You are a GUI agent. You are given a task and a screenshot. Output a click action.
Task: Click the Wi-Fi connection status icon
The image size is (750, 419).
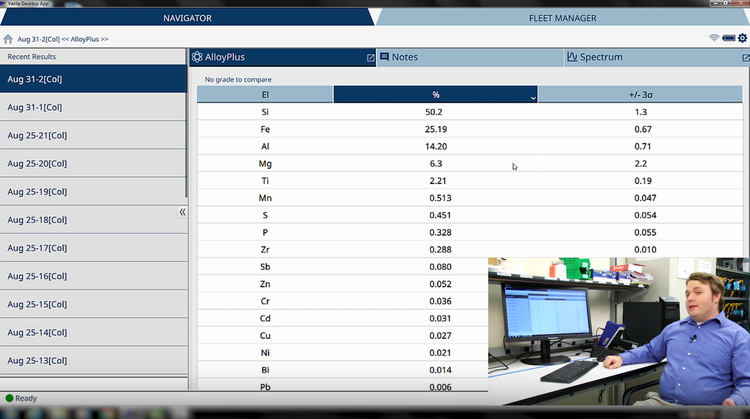click(714, 38)
